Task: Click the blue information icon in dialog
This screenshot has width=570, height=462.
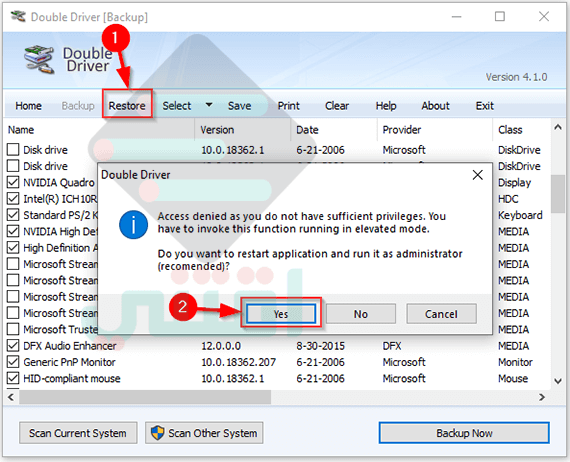Action: point(133,225)
